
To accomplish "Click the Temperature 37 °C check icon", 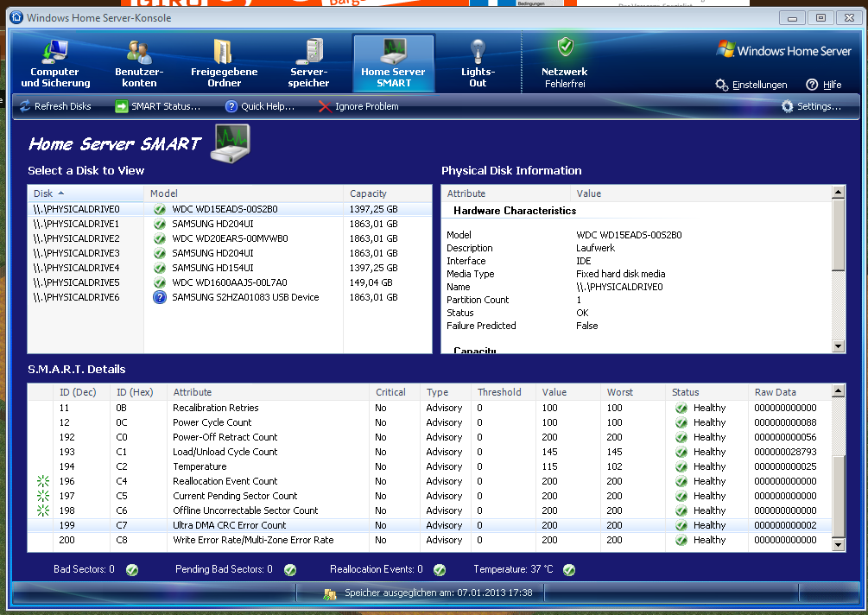I will pos(569,569).
